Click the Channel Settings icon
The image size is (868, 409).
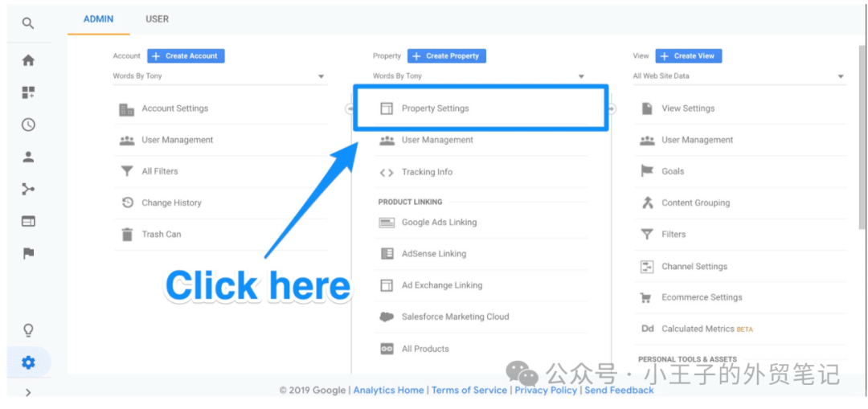(646, 267)
